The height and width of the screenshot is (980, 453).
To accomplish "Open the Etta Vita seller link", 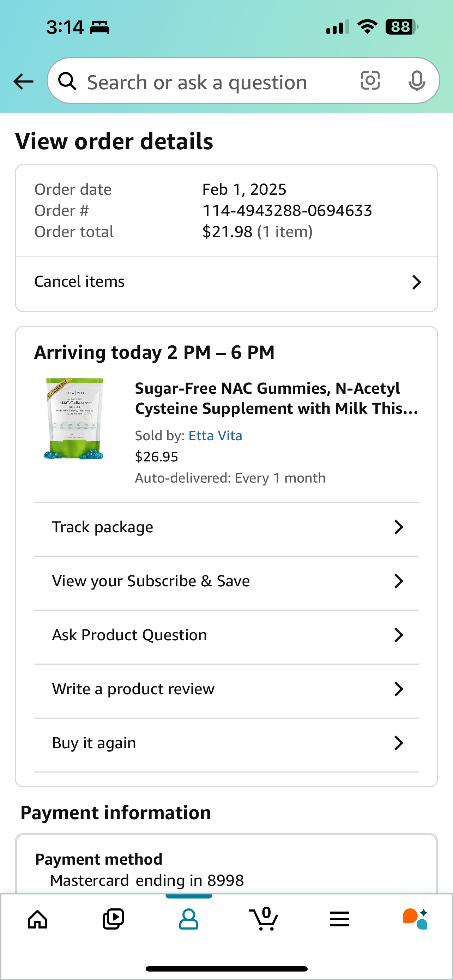I will pos(215,436).
